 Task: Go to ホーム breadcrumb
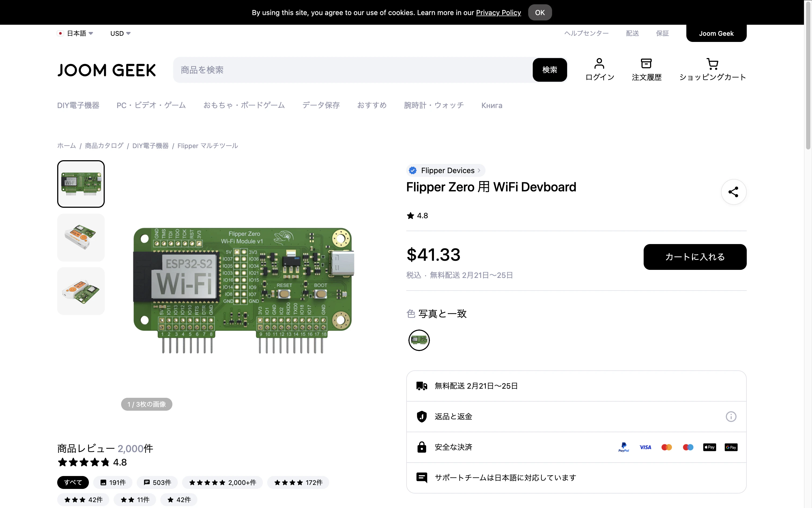(x=66, y=146)
